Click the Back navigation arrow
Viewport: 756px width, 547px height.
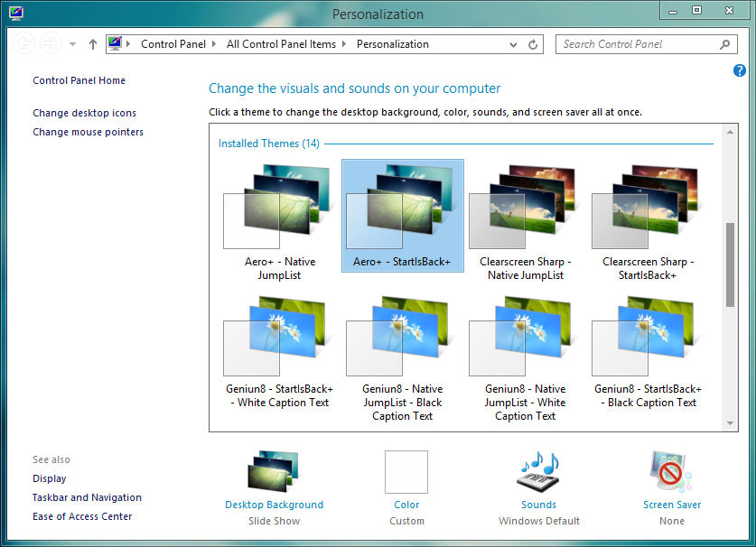24,44
